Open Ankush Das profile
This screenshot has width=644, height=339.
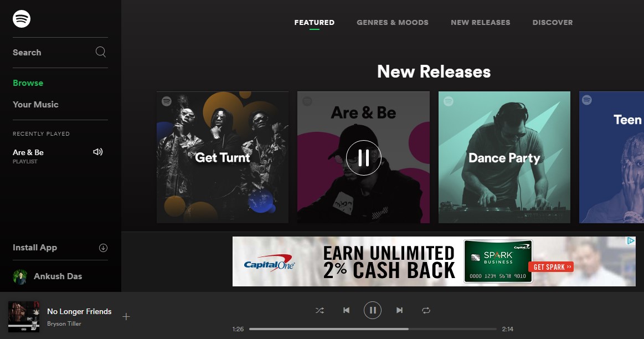58,276
